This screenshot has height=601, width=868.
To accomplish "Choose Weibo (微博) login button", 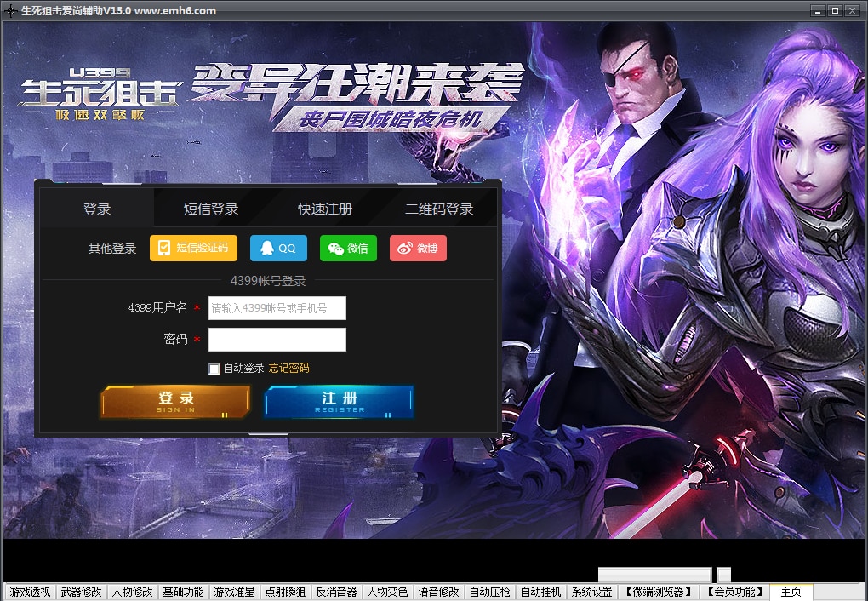I will (x=418, y=248).
